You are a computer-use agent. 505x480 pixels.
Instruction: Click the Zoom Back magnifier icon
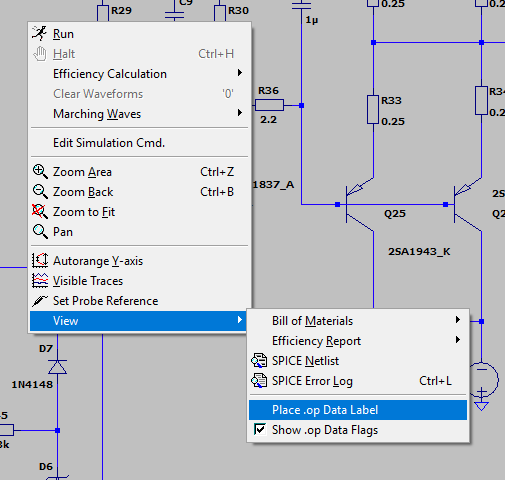point(40,192)
